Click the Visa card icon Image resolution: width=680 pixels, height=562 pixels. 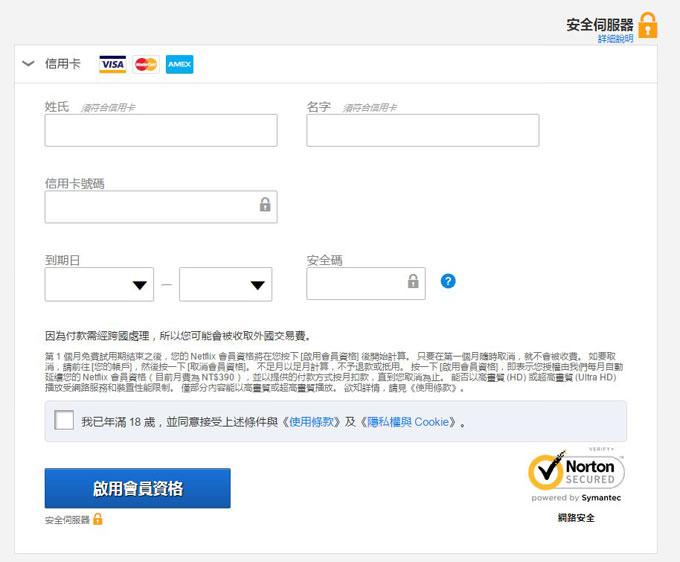[x=112, y=65]
